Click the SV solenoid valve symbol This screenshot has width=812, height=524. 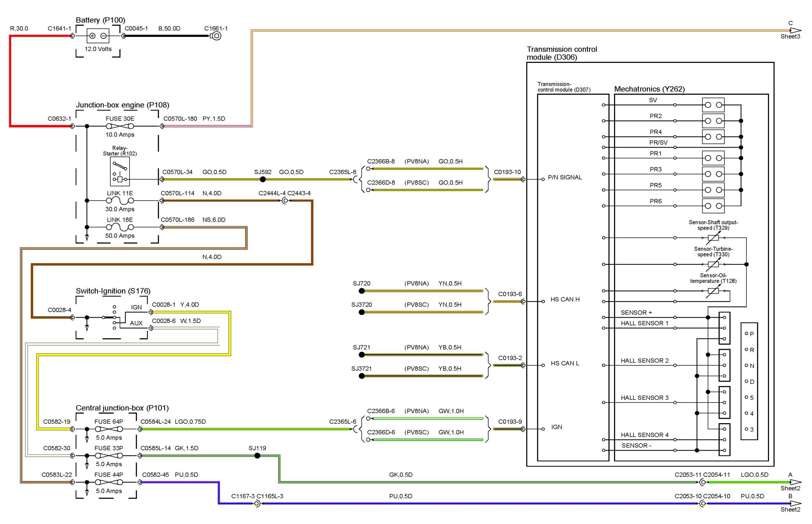[713, 105]
